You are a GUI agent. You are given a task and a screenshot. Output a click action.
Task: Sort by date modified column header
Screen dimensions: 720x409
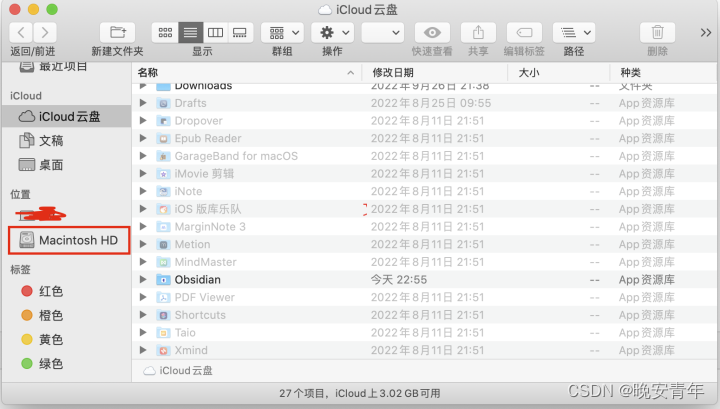tap(435, 73)
